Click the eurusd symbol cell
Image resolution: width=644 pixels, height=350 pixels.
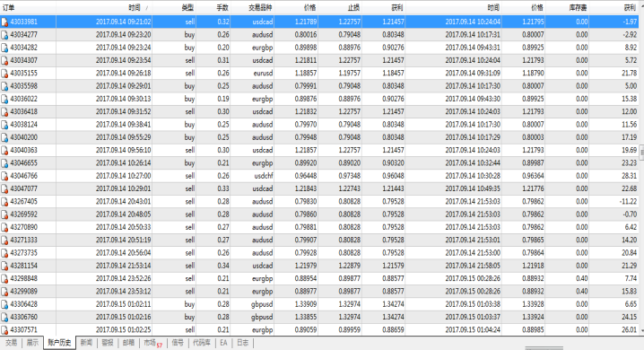pyautogui.click(x=264, y=73)
